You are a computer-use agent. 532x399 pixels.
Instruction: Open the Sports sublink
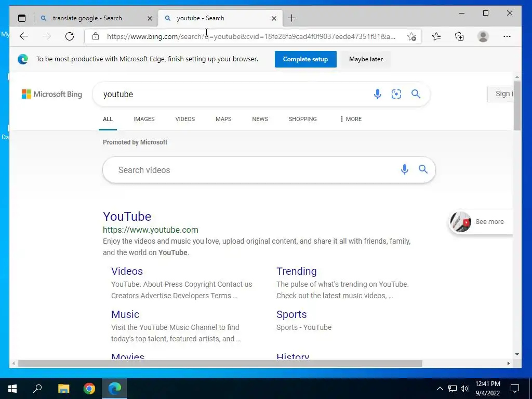point(291,314)
